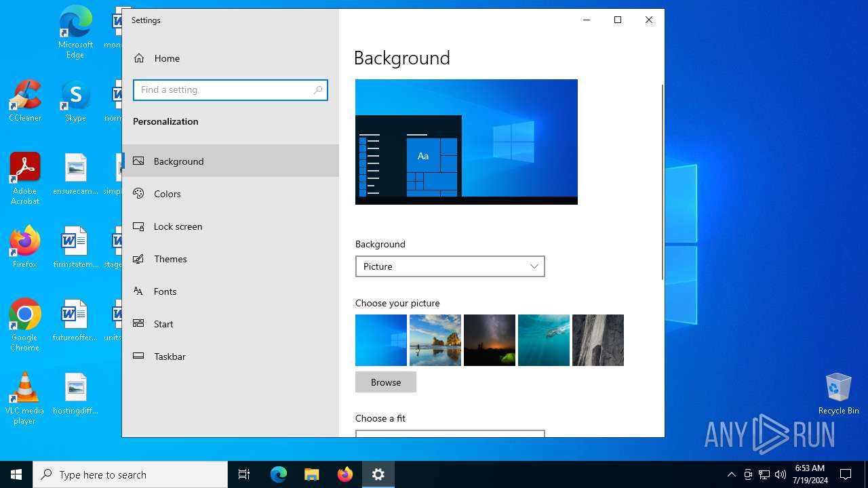Choose the beach rocks wallpaper thumbnail

click(435, 340)
